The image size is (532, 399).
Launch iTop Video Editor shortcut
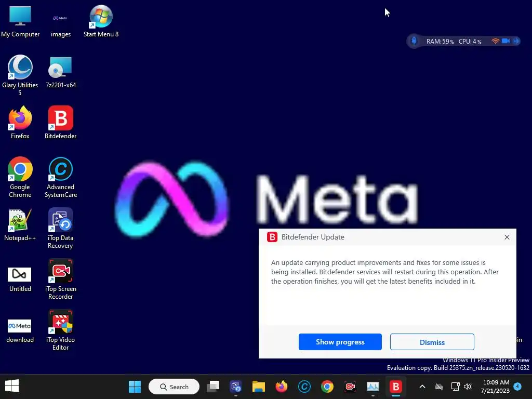60,330
